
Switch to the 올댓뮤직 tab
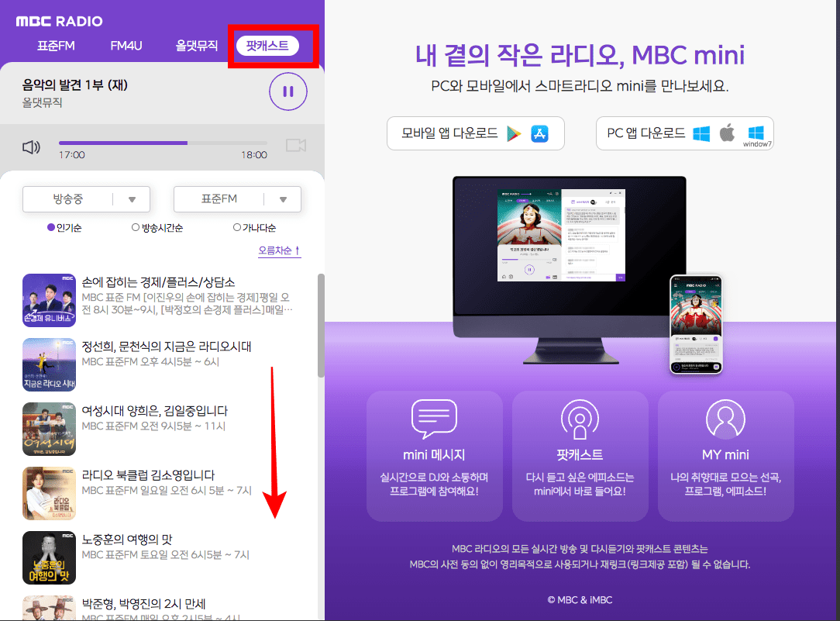[x=197, y=46]
